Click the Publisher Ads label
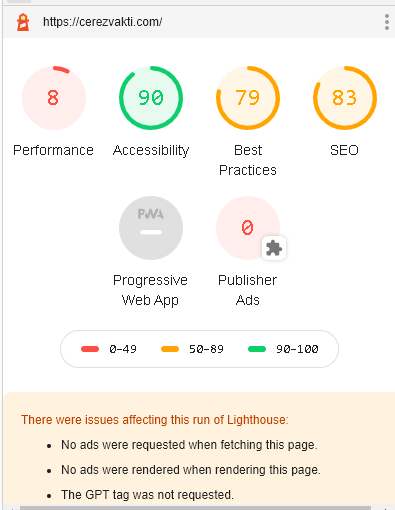Viewport: 395px width, 510px height. (247, 290)
